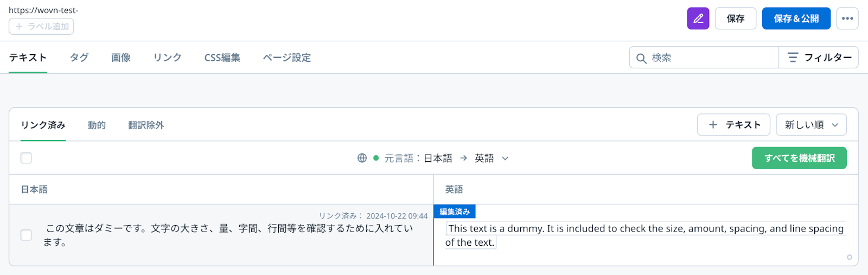Screen dimensions: 868x275
Task: Open the フィルター filter panel
Action: [x=819, y=57]
